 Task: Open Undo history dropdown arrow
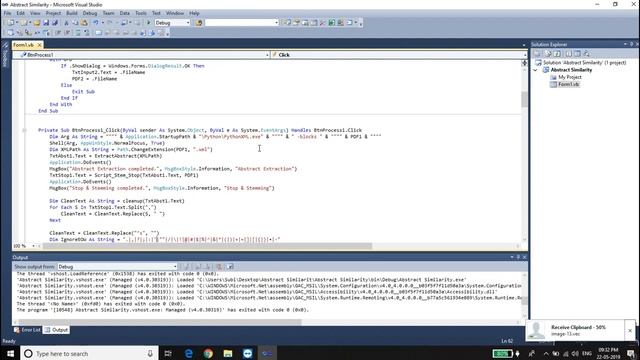point(102,23)
